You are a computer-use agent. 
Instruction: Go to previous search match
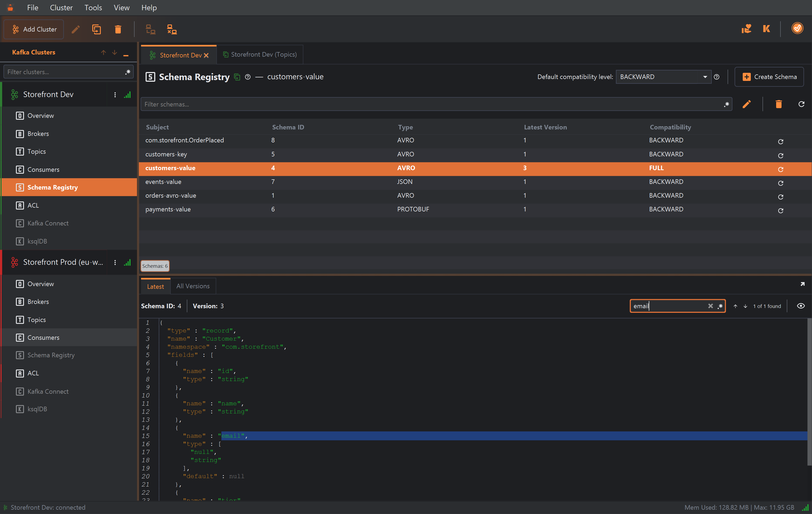click(x=735, y=306)
